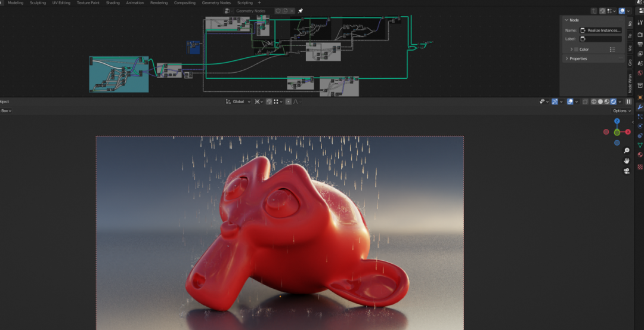
Task: Open the node group browse dropdown
Action: pyautogui.click(x=229, y=11)
